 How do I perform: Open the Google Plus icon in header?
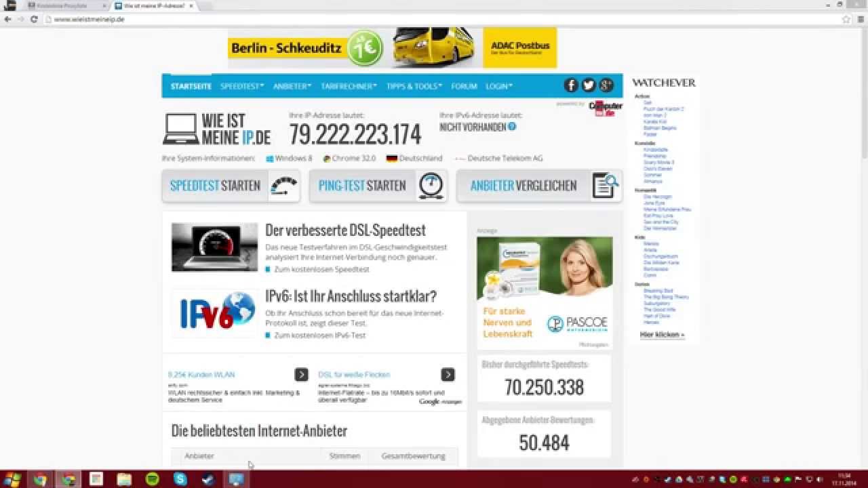point(606,85)
